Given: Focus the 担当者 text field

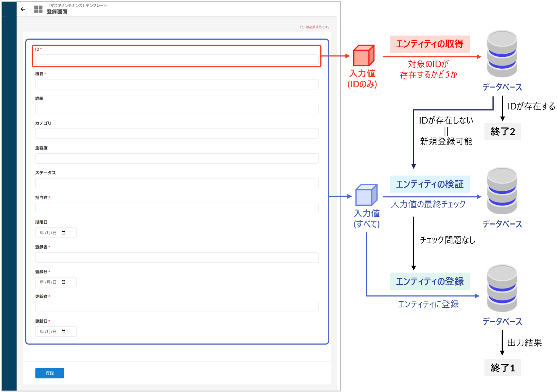Looking at the screenshot, I should 177,208.
